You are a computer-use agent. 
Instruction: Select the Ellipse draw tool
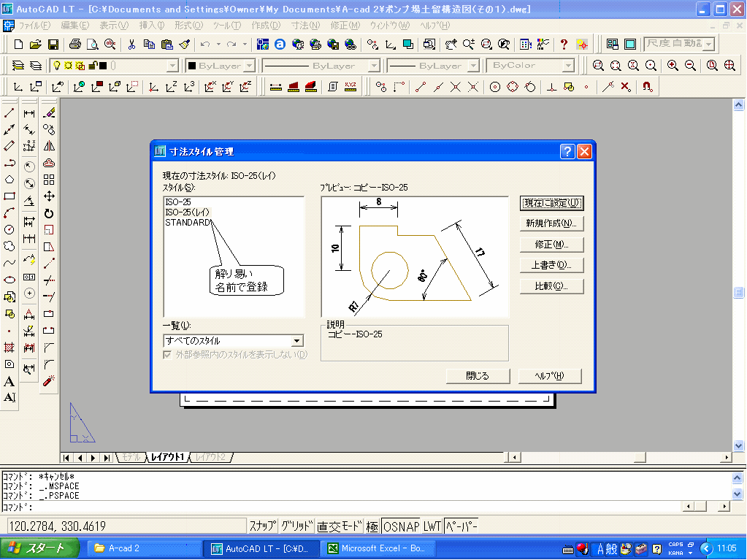click(x=9, y=280)
